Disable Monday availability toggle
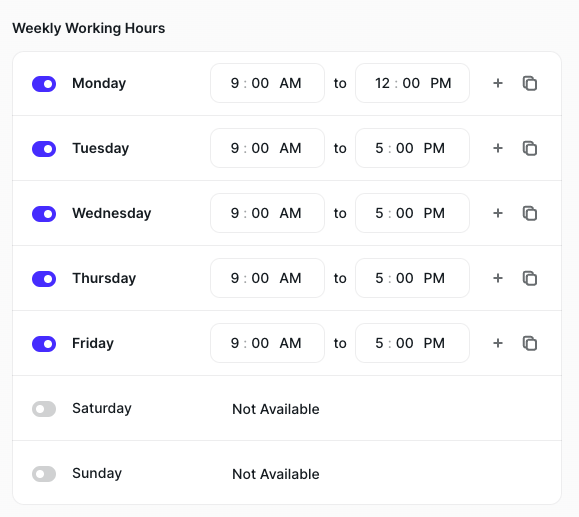Screen dimensions: 579x517 coord(44,84)
